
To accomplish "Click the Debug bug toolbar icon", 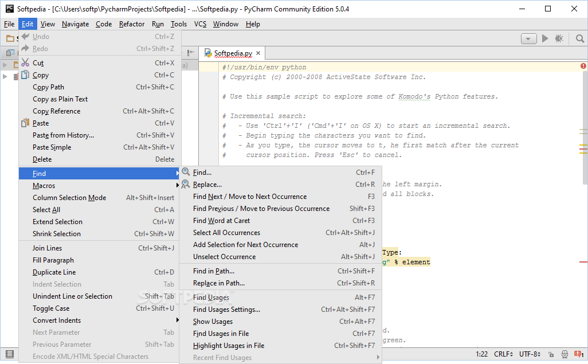I will point(559,38).
